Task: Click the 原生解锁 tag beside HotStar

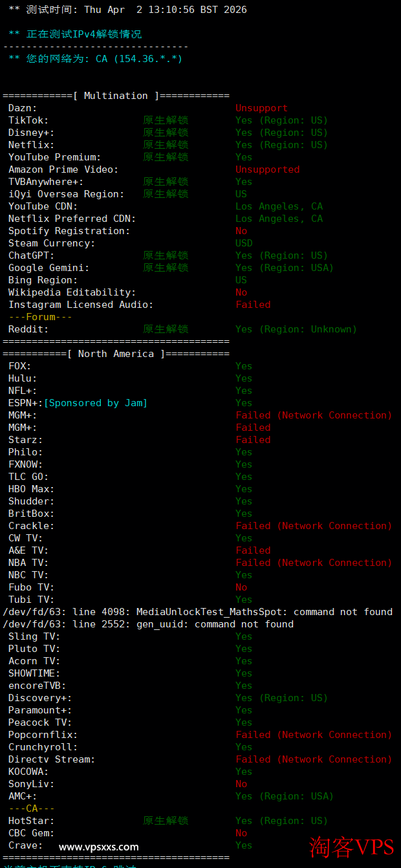Action: [x=166, y=821]
